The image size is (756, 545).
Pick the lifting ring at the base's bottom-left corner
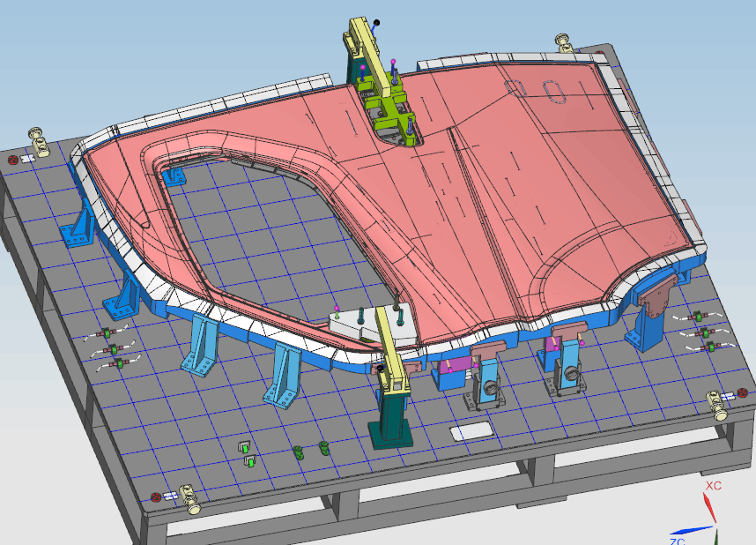point(190,498)
